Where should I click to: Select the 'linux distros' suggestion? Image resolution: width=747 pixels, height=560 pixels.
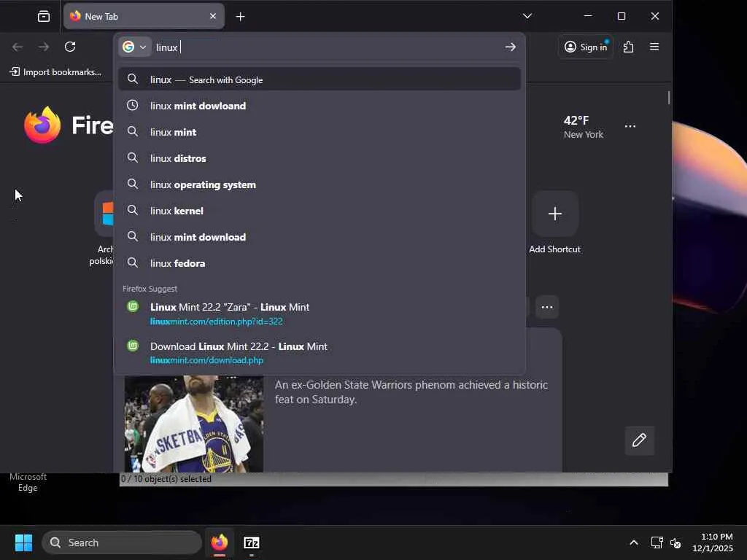click(x=320, y=158)
